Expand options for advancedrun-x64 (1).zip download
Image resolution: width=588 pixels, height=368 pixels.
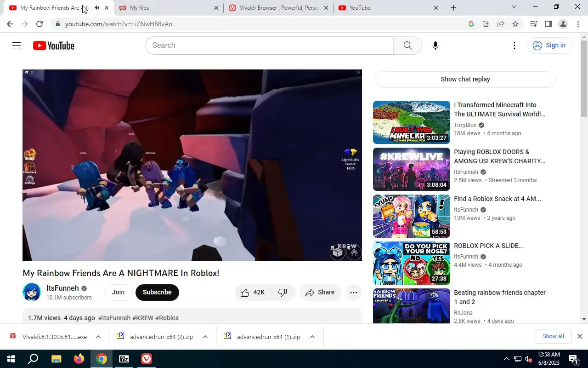click(x=312, y=337)
